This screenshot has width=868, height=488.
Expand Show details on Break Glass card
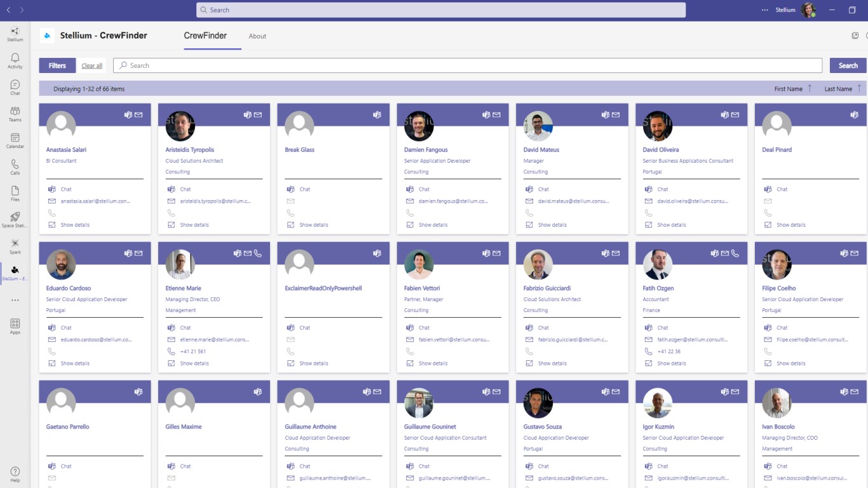308,225
